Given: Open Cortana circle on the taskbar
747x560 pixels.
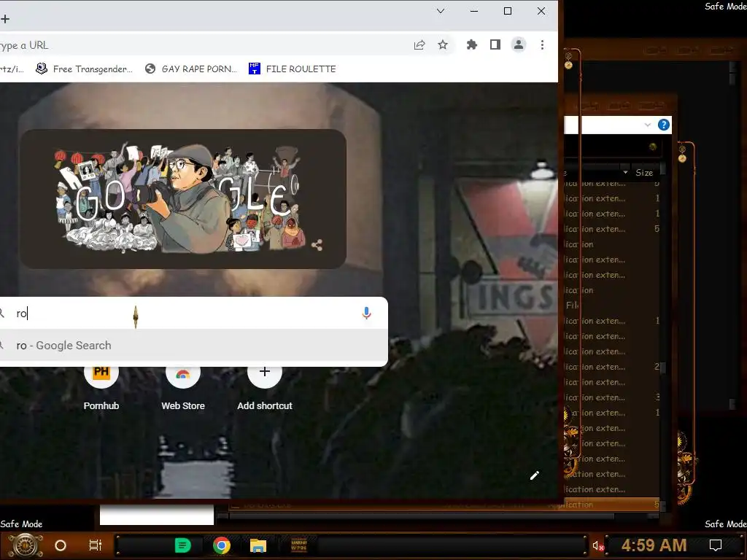Looking at the screenshot, I should coord(61,545).
